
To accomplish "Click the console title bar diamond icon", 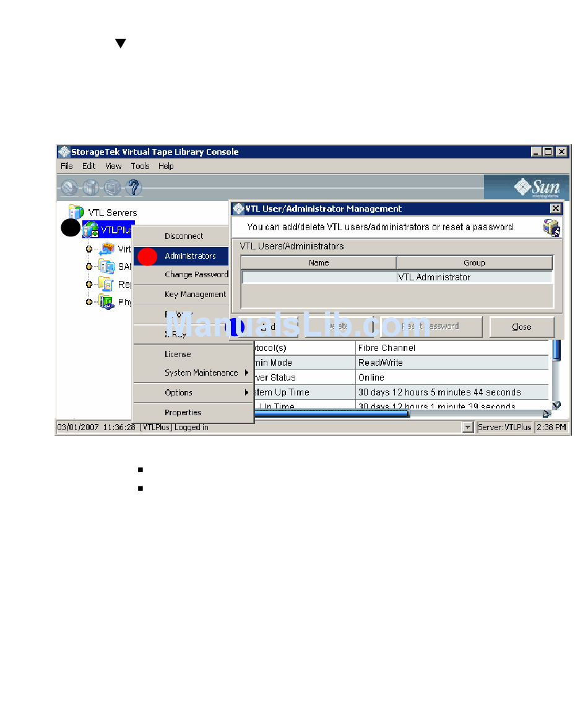I will pos(64,152).
